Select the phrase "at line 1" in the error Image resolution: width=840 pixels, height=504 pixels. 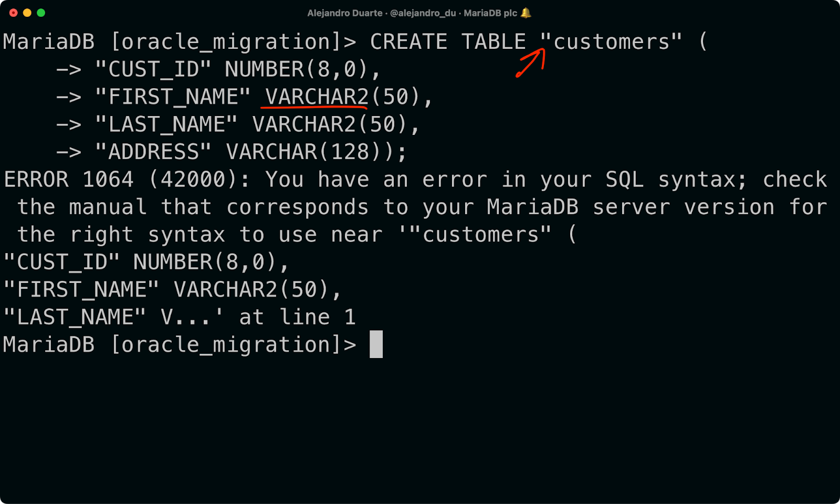(x=298, y=317)
